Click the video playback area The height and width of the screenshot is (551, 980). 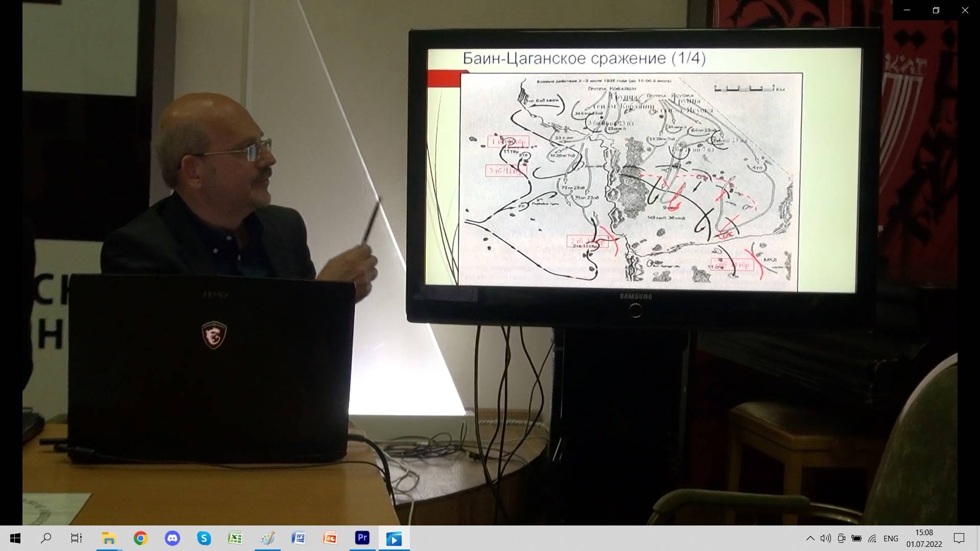pyautogui.click(x=490, y=265)
